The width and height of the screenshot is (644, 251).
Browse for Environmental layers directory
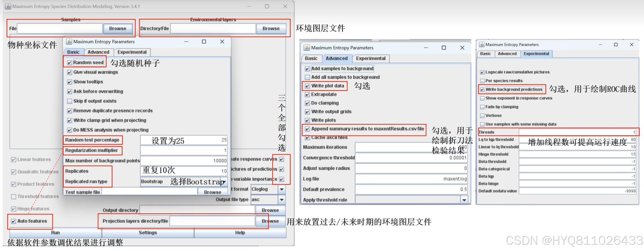[271, 29]
